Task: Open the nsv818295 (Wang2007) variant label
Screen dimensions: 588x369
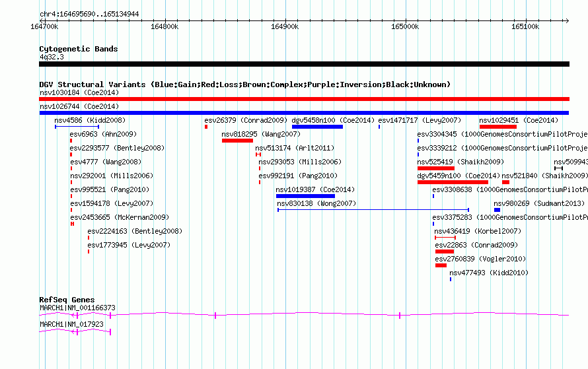Action: [261, 134]
